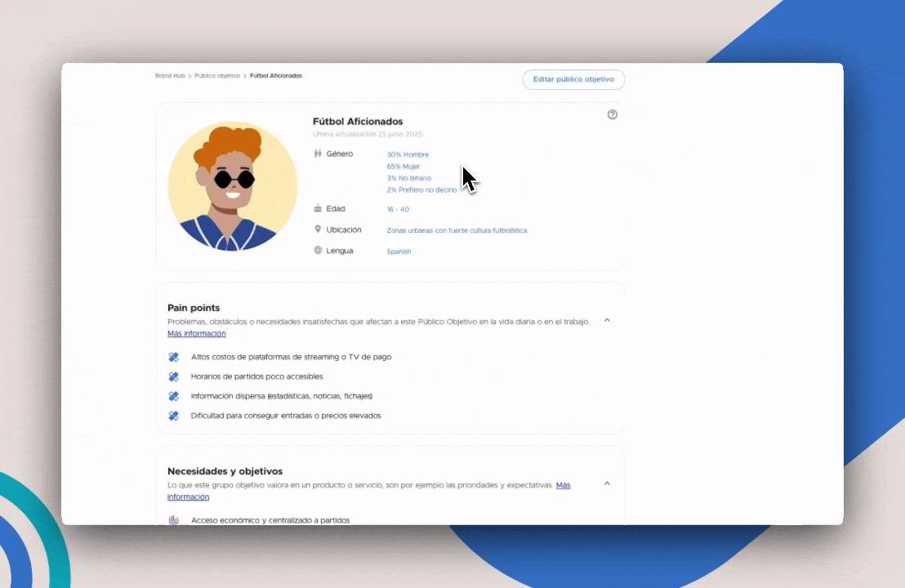Select the 30% Hombre value

point(408,154)
